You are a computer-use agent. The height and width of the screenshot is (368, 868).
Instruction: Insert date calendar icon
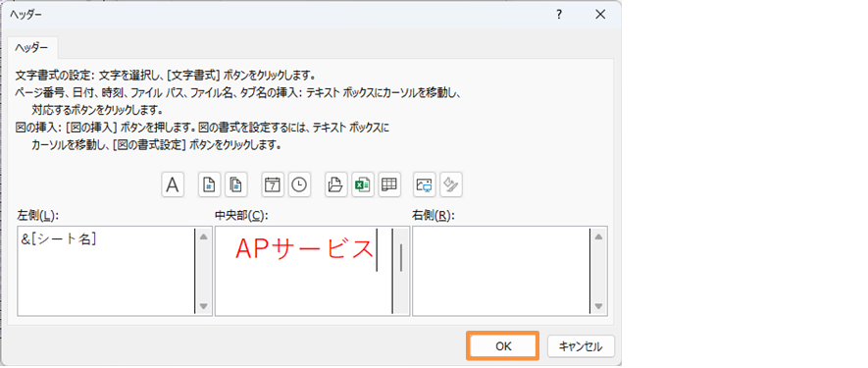(x=273, y=184)
